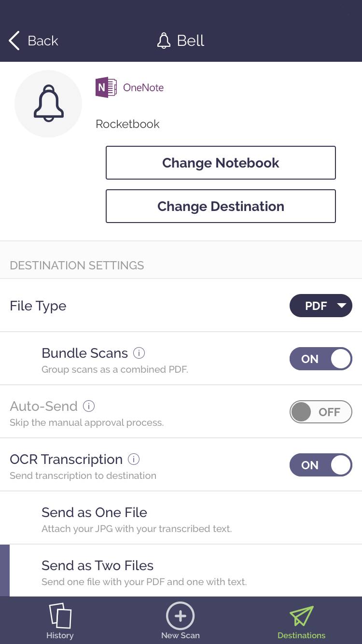Screen dimensions: 362x644
Task: Enable the Auto-Send toggle
Action: tap(320, 412)
